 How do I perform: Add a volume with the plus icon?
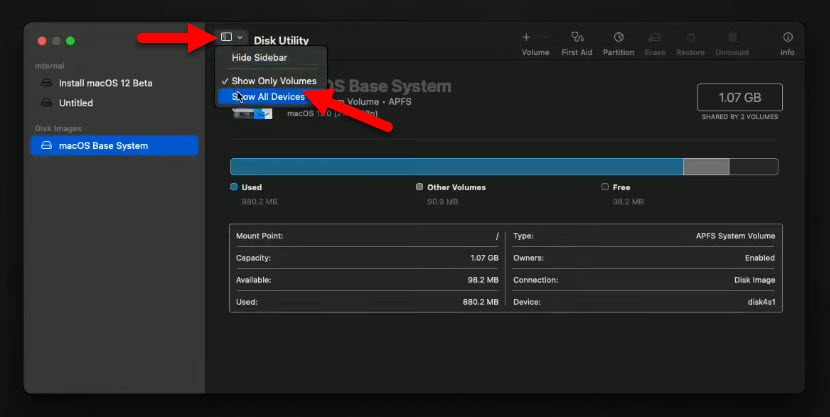526,37
